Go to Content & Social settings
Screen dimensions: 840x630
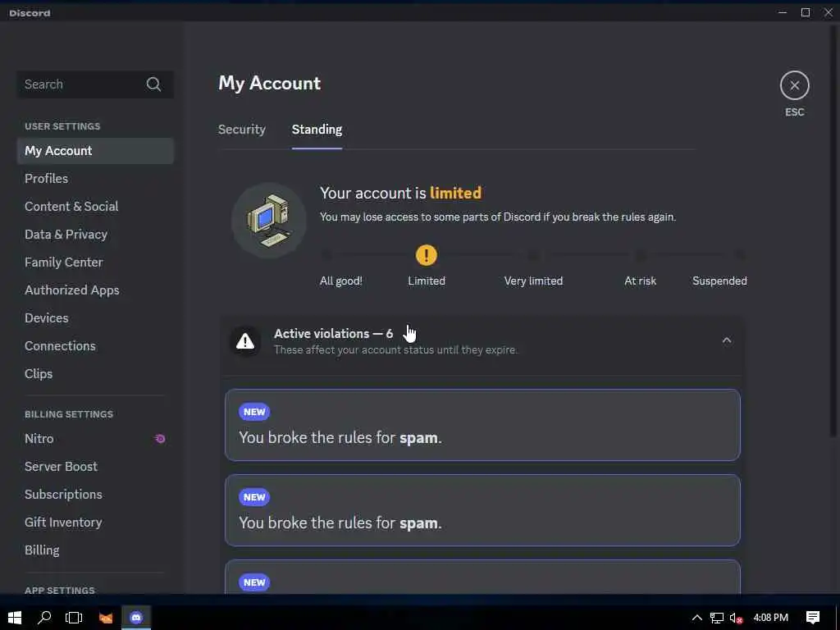95,207
